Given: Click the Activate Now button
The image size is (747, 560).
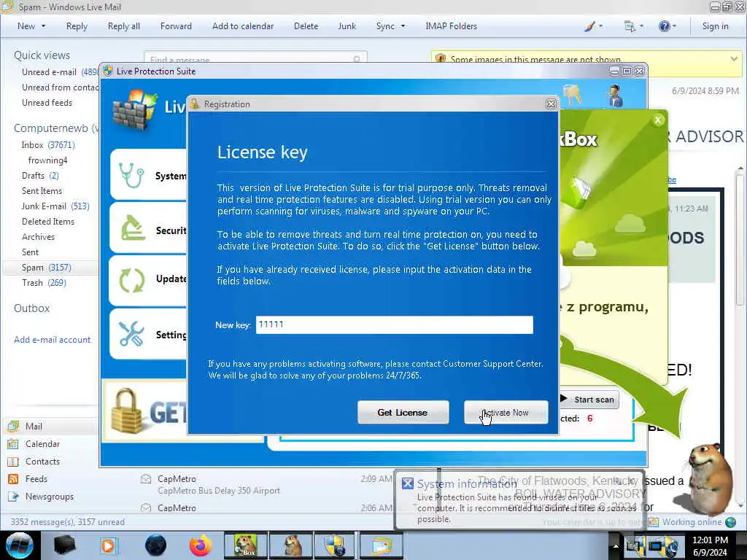Looking at the screenshot, I should pyautogui.click(x=506, y=413).
